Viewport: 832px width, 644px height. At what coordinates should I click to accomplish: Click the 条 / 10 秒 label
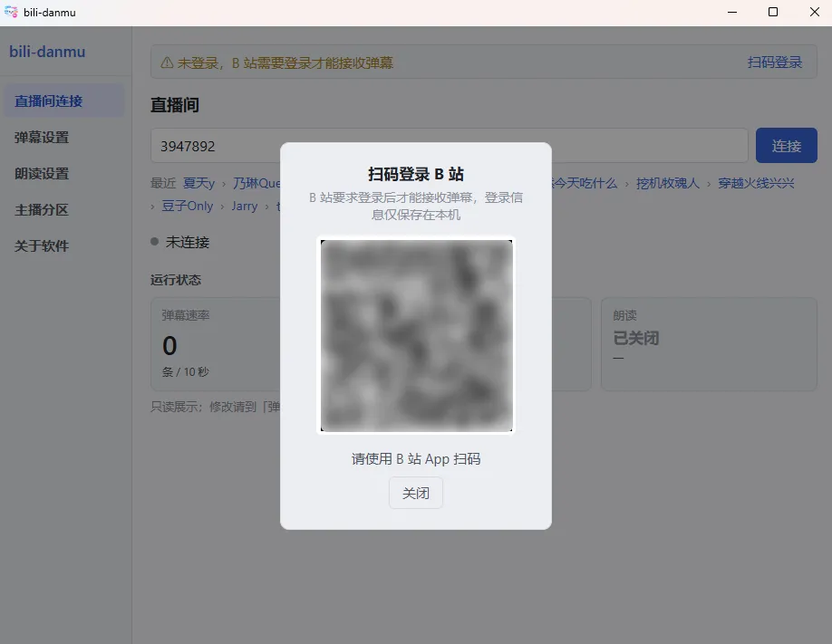[x=185, y=372]
